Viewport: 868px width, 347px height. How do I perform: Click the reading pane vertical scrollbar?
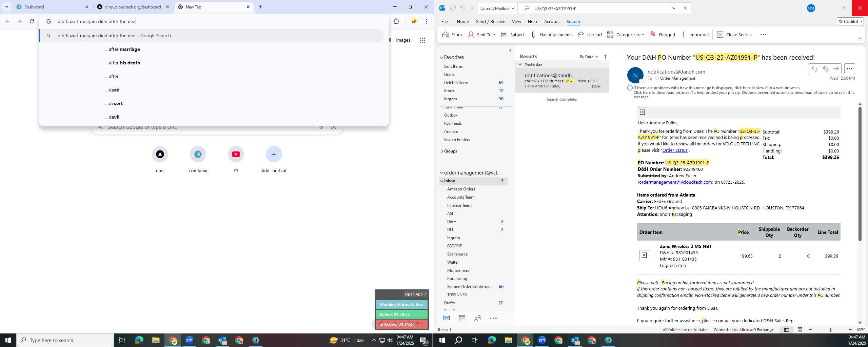(x=860, y=173)
